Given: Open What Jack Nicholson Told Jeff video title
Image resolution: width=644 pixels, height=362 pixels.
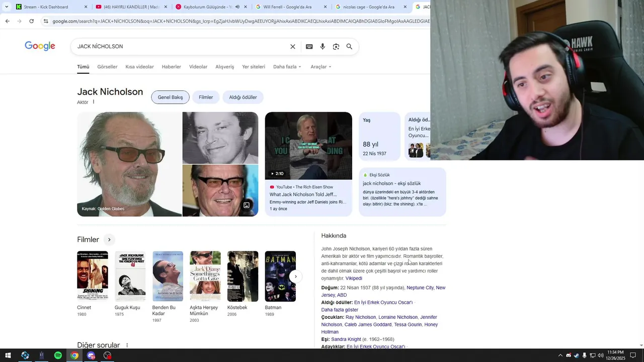Looking at the screenshot, I should pos(303,195).
